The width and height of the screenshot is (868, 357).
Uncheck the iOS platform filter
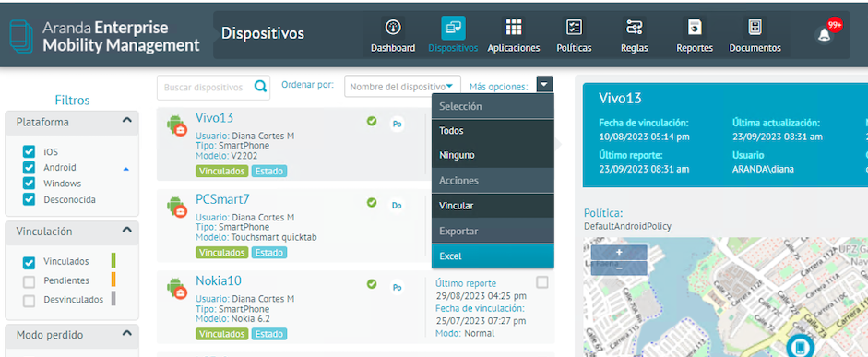coord(29,151)
